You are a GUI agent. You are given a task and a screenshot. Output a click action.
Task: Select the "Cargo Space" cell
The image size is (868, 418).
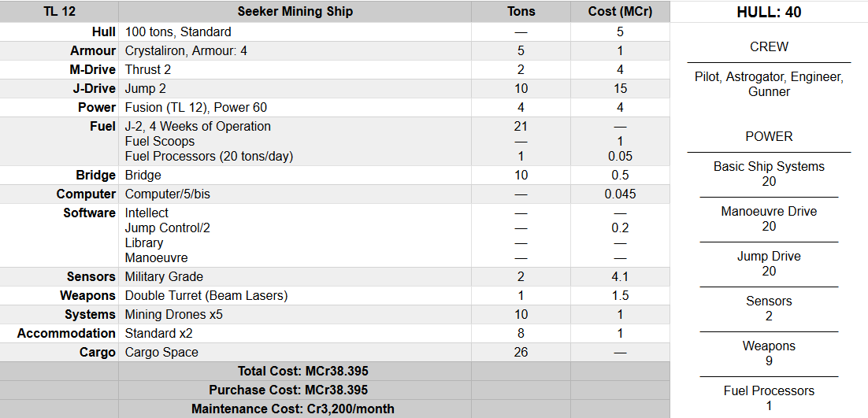(161, 352)
